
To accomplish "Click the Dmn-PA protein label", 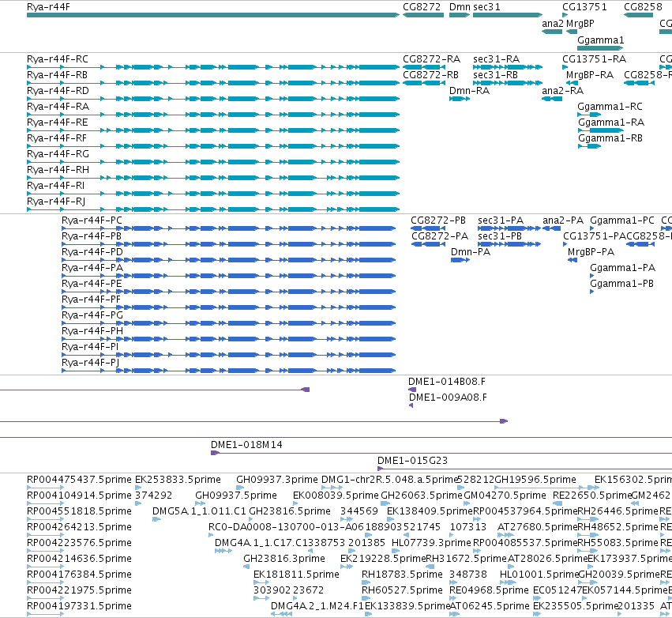I will click(x=471, y=252).
